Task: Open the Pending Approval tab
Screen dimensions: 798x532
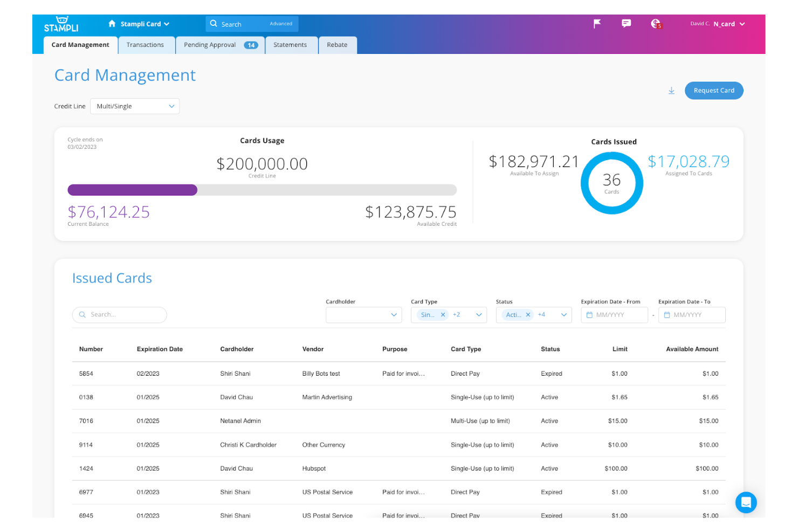Action: tap(220, 45)
